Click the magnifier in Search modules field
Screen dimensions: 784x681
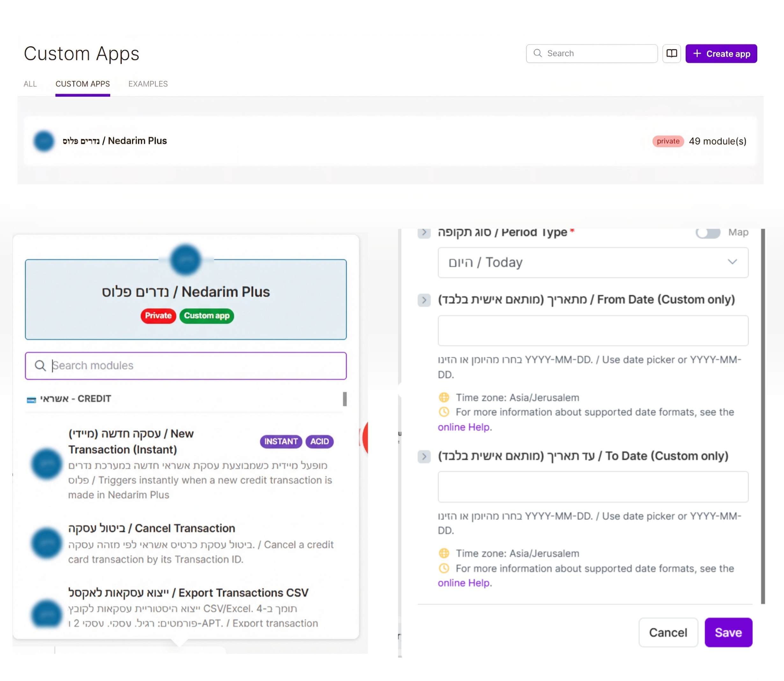pyautogui.click(x=40, y=366)
